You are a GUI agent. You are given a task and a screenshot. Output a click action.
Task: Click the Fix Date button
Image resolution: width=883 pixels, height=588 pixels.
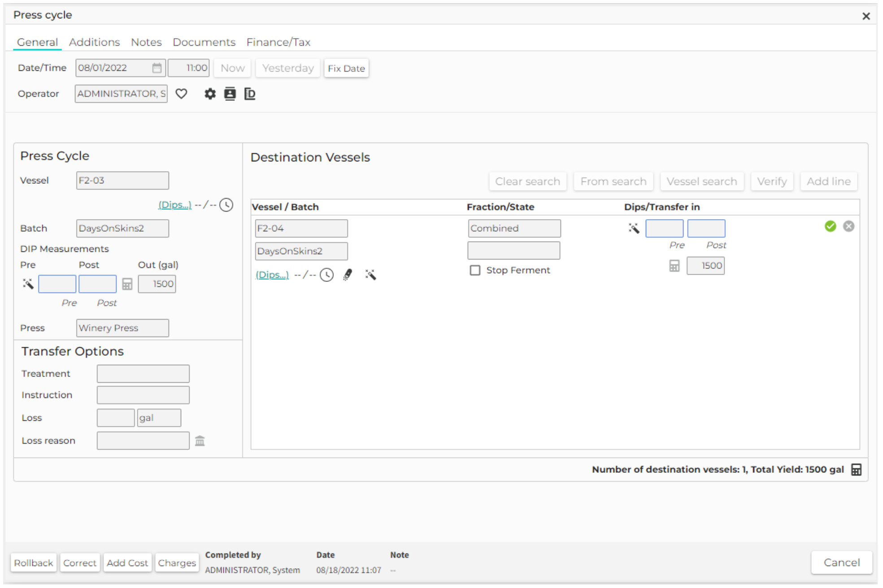point(346,68)
